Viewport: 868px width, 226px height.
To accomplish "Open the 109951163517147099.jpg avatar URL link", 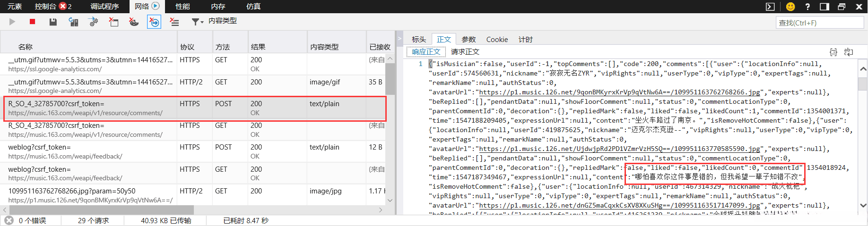I will [620, 205].
